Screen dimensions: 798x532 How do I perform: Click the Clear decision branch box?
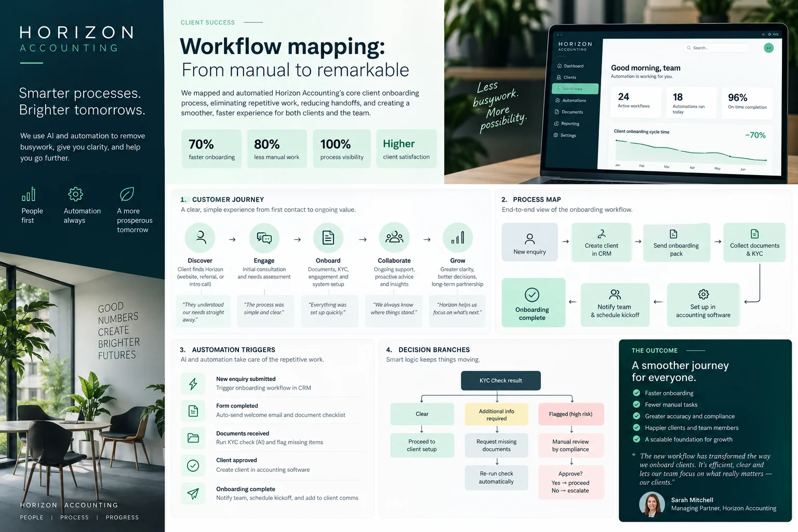422,414
